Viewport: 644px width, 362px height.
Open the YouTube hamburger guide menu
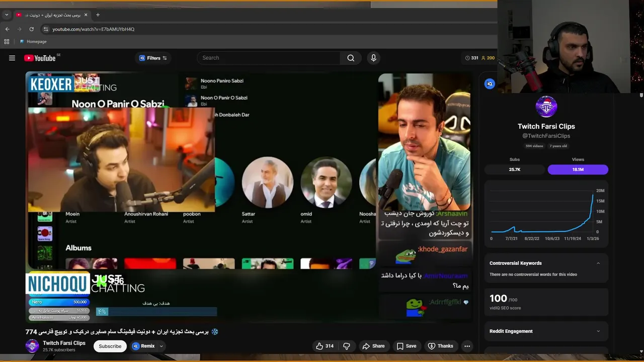(12, 58)
